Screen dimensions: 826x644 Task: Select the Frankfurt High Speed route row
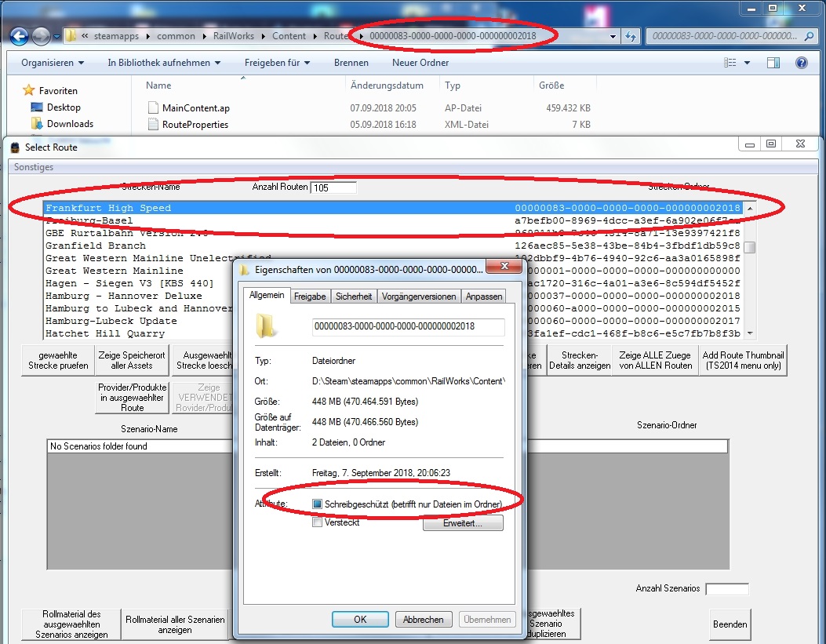point(393,208)
